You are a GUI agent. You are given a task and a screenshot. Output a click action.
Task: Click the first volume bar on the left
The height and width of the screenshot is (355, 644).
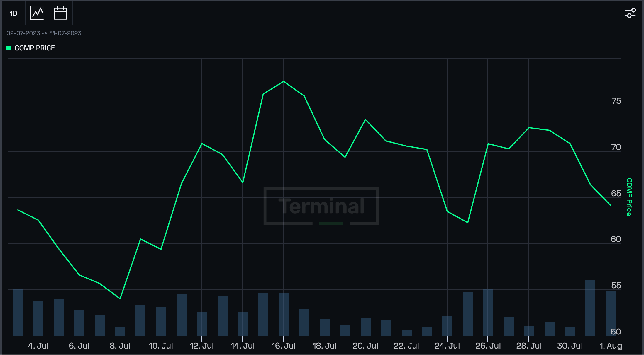pos(18,312)
